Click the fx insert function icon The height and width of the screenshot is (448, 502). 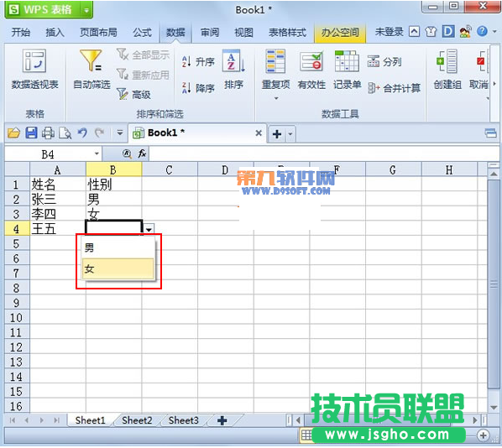click(142, 154)
